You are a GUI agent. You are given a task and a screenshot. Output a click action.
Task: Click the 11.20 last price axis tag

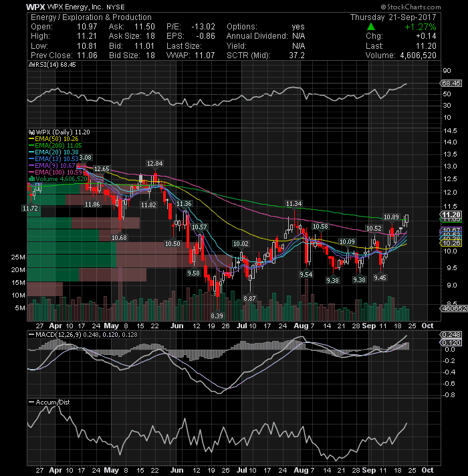click(451, 215)
